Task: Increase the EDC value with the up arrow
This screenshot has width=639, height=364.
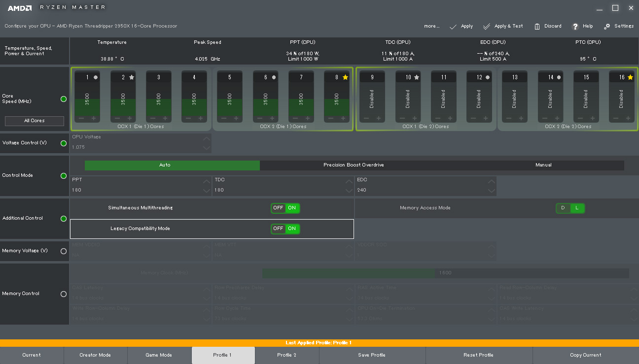Action: [x=491, y=182]
